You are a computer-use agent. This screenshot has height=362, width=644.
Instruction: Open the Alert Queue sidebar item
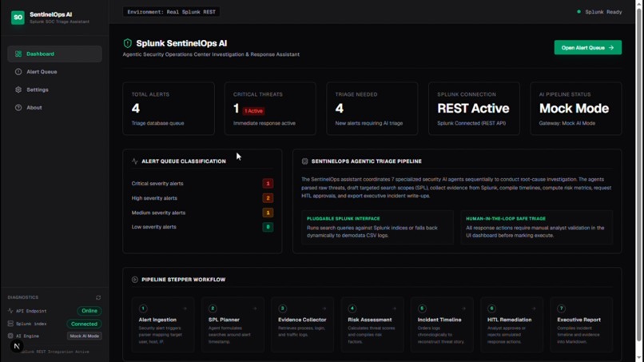(54, 72)
